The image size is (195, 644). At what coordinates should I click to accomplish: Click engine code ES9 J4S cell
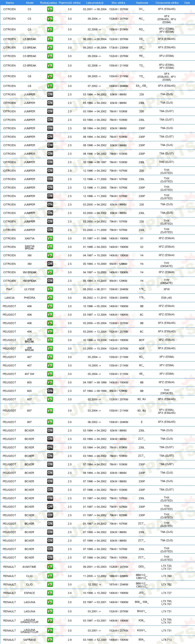pyautogui.click(x=167, y=298)
